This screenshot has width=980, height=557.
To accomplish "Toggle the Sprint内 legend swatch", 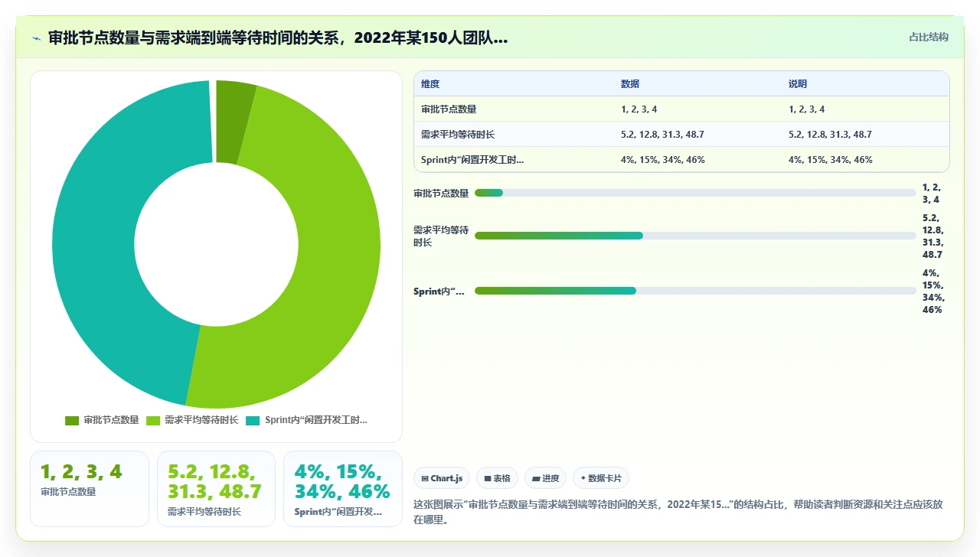I will click(253, 420).
